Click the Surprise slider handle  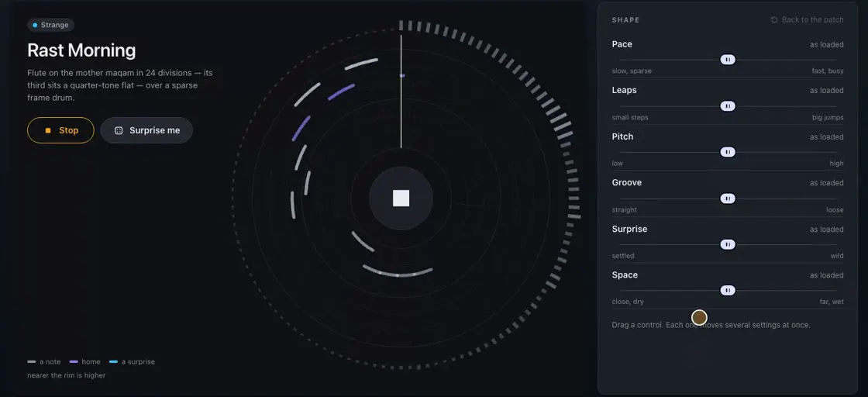click(x=728, y=244)
